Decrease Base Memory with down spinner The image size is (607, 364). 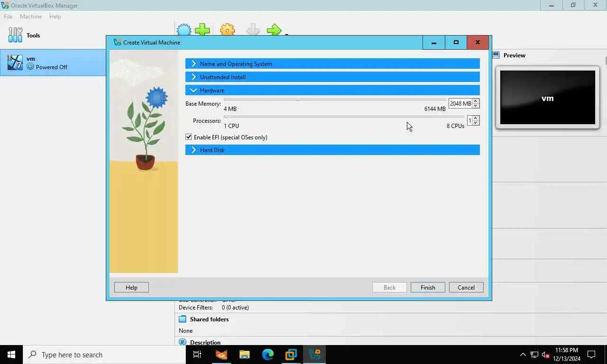[x=476, y=106]
